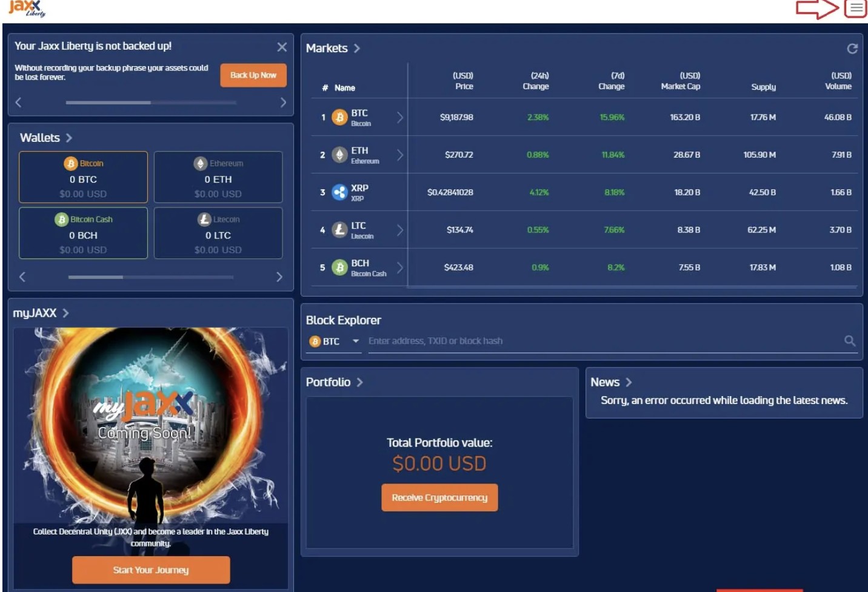Sort by Market Cap header
868x592 pixels.
[681, 81]
